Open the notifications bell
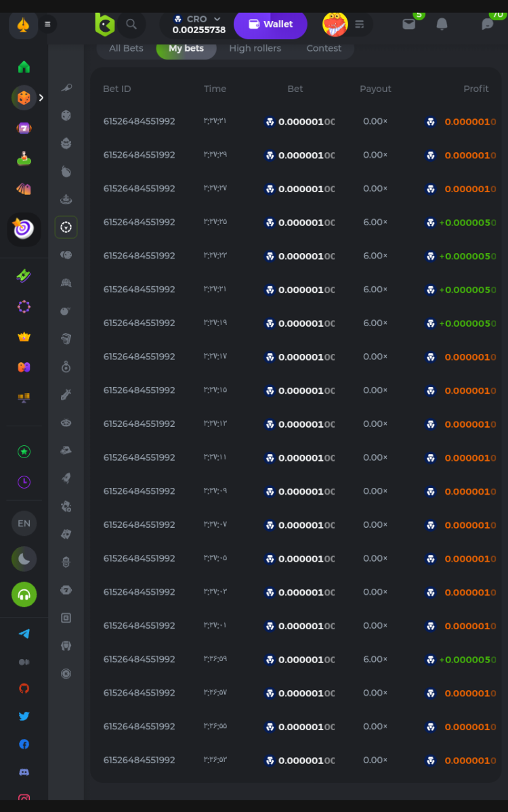Viewport: 508px width, 812px height. [x=442, y=24]
